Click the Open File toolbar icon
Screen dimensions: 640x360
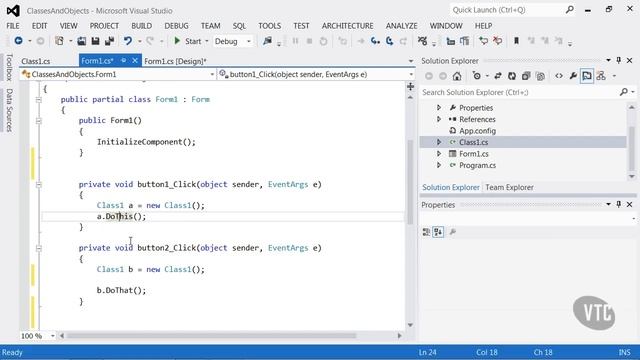tap(82, 41)
